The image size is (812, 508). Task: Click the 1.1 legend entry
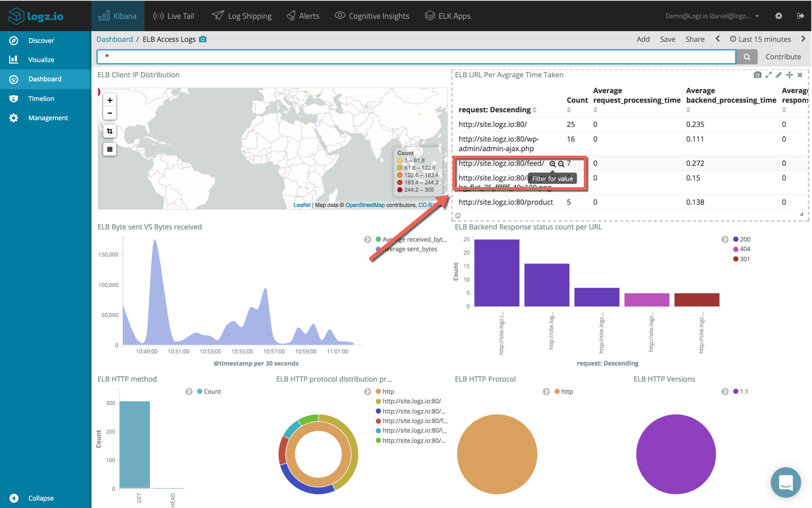[x=741, y=392]
